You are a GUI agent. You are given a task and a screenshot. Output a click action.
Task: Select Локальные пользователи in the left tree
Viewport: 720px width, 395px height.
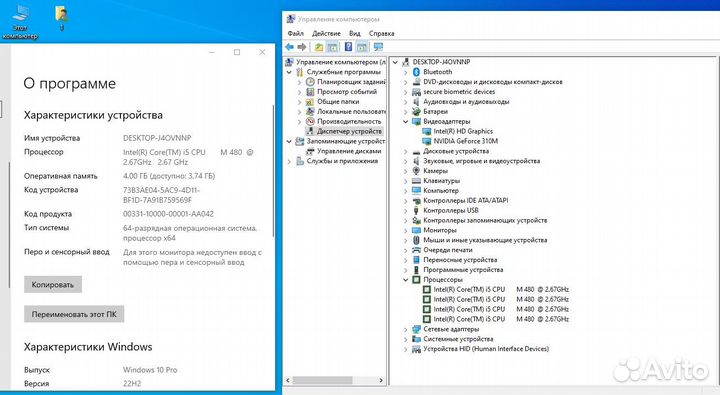pyautogui.click(x=351, y=112)
